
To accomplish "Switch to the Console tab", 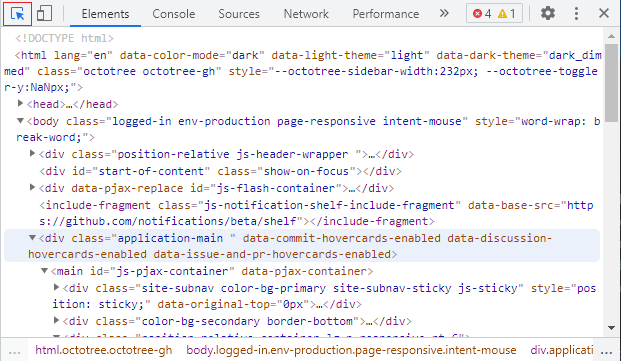I will (173, 14).
